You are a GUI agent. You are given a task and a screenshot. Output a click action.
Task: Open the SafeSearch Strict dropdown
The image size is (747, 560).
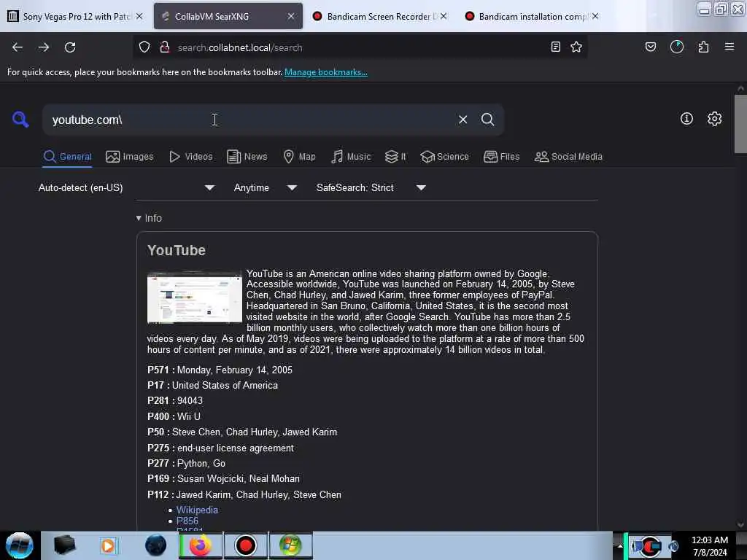[371, 187]
